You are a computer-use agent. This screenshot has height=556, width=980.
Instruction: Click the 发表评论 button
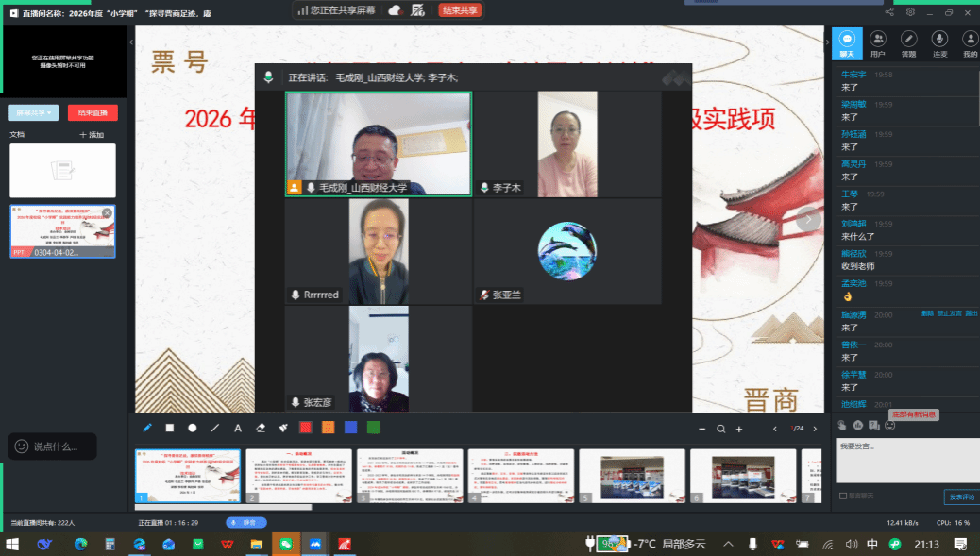tap(959, 497)
